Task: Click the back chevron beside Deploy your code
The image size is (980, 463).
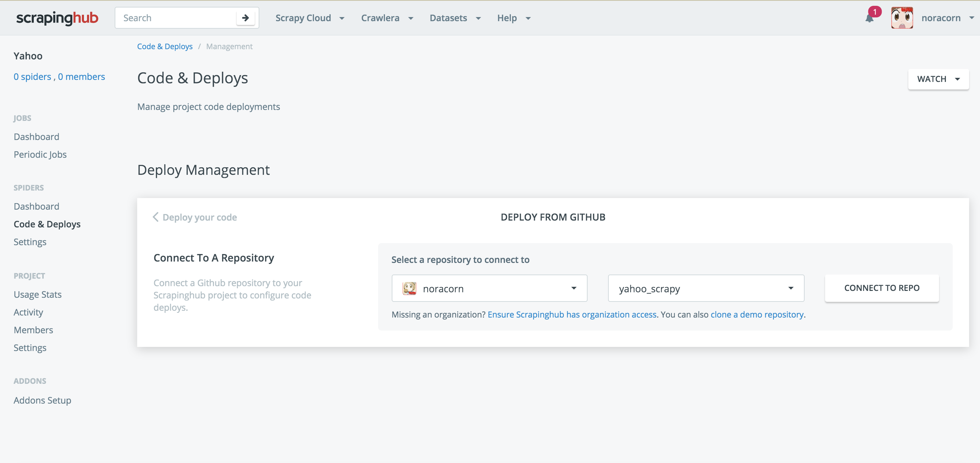Action: click(x=155, y=217)
